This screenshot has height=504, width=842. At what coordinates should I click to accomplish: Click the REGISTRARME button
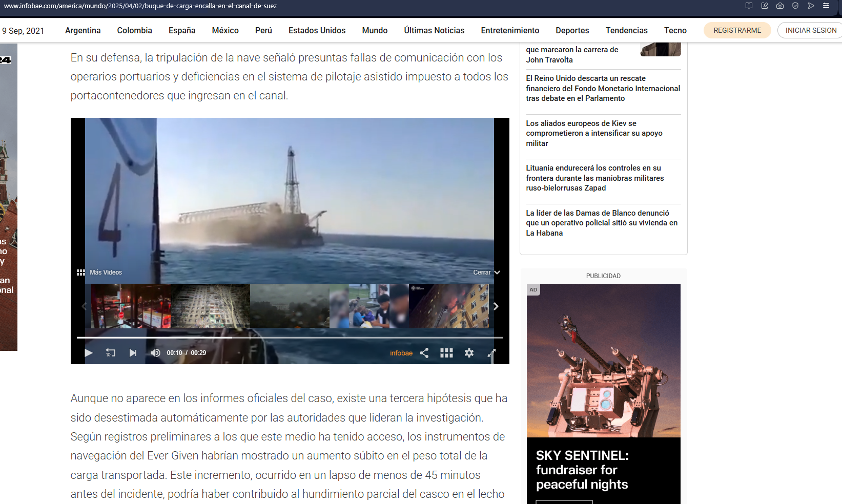(x=737, y=30)
